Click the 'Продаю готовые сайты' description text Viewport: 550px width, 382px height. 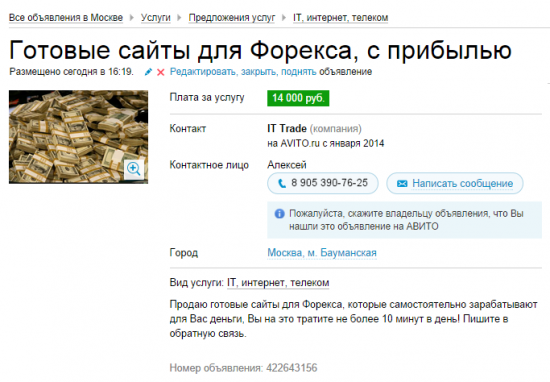353,319
